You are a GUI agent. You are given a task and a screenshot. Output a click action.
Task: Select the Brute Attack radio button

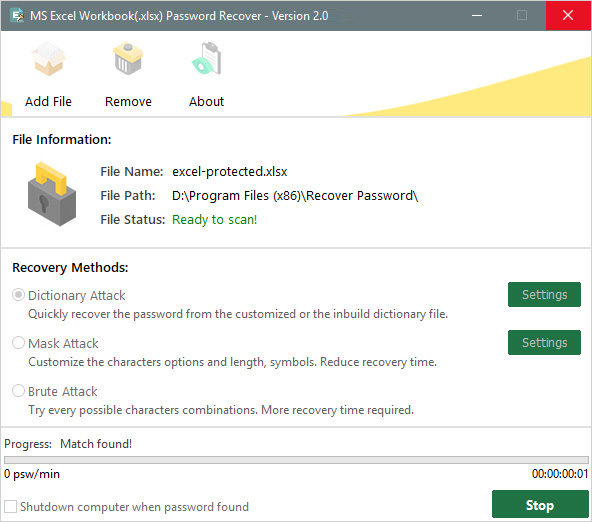click(x=18, y=391)
